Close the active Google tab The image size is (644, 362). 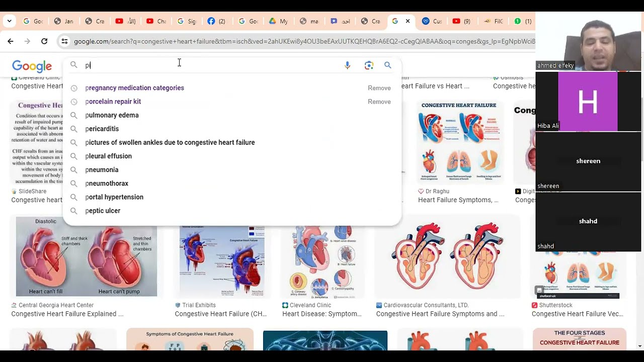[408, 21]
